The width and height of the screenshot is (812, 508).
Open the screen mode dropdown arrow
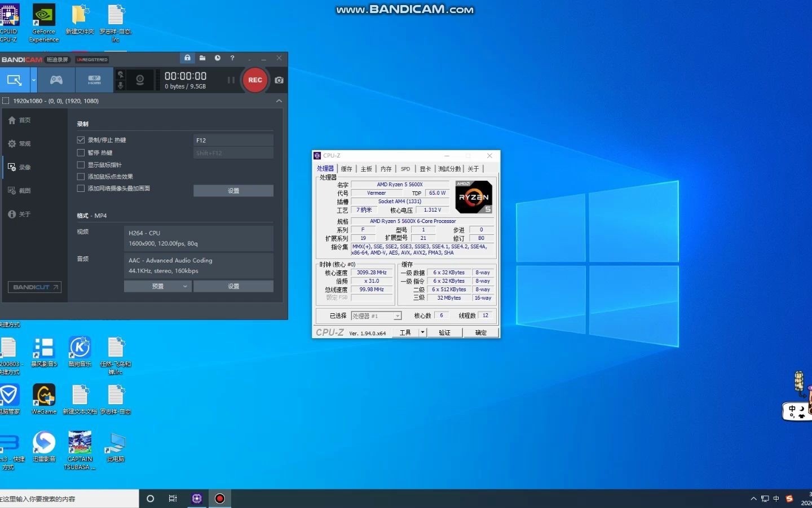(x=34, y=80)
